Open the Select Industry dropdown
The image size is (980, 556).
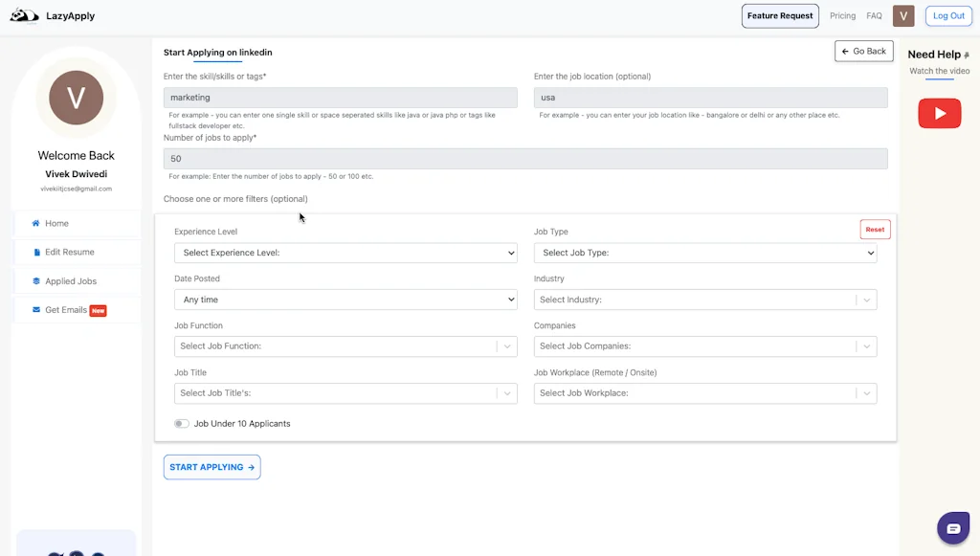[705, 300]
